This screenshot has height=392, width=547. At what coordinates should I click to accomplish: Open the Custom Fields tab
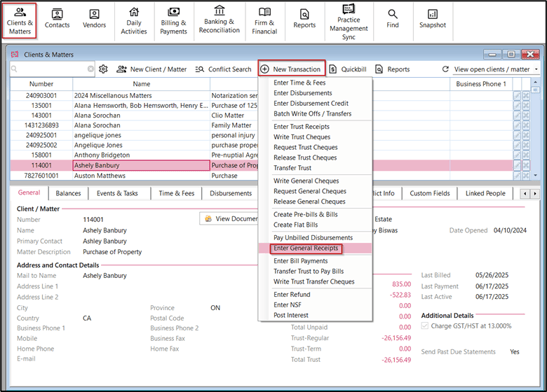pos(430,193)
